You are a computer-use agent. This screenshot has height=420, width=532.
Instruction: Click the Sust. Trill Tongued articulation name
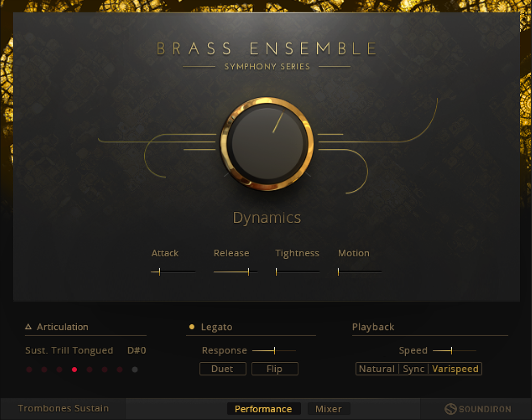[69, 350]
